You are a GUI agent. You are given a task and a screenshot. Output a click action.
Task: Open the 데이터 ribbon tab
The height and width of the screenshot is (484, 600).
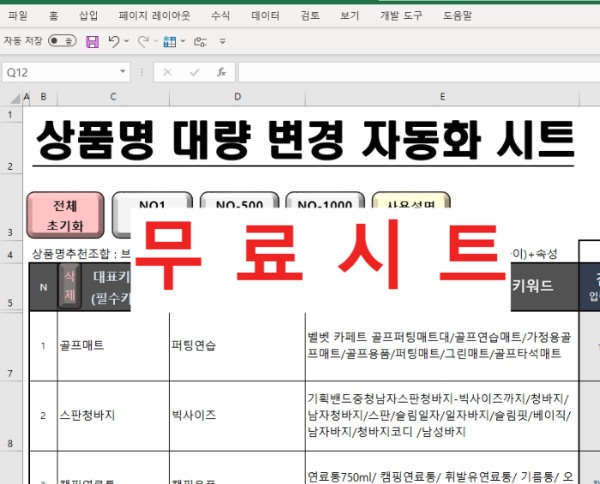265,16
